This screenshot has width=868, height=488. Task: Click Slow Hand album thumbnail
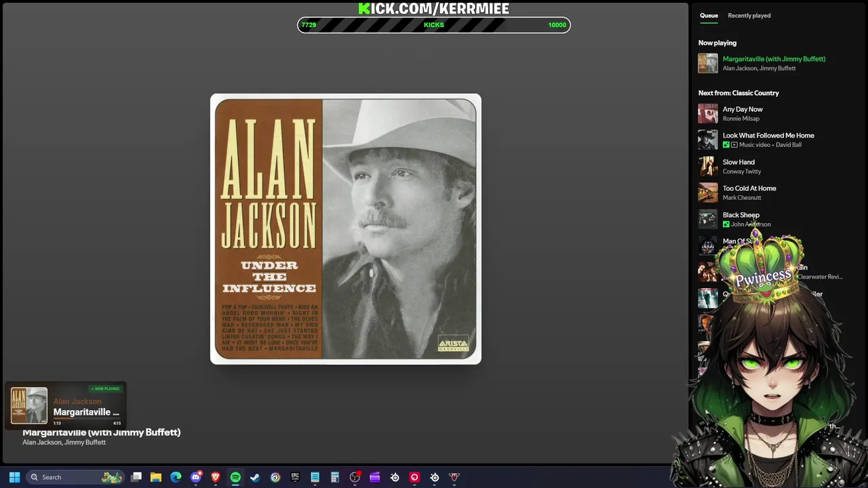pyautogui.click(x=708, y=167)
